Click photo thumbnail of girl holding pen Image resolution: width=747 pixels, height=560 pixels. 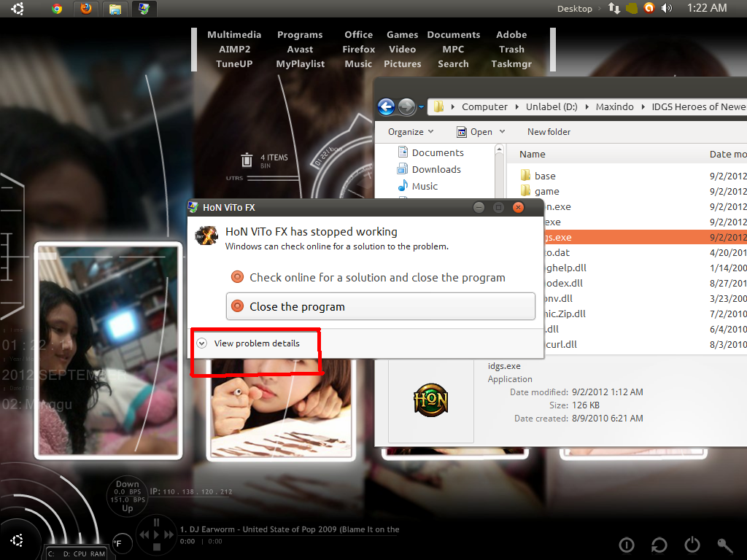click(281, 410)
